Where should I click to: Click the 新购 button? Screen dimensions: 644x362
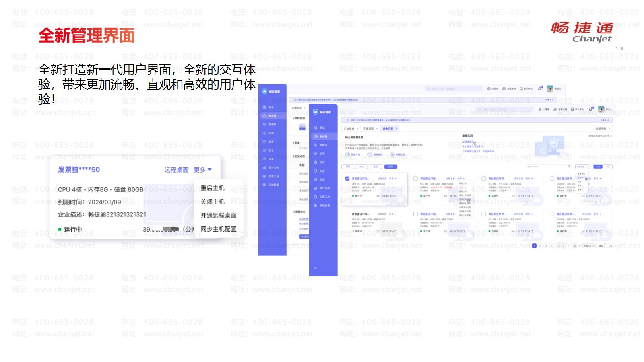(391, 167)
